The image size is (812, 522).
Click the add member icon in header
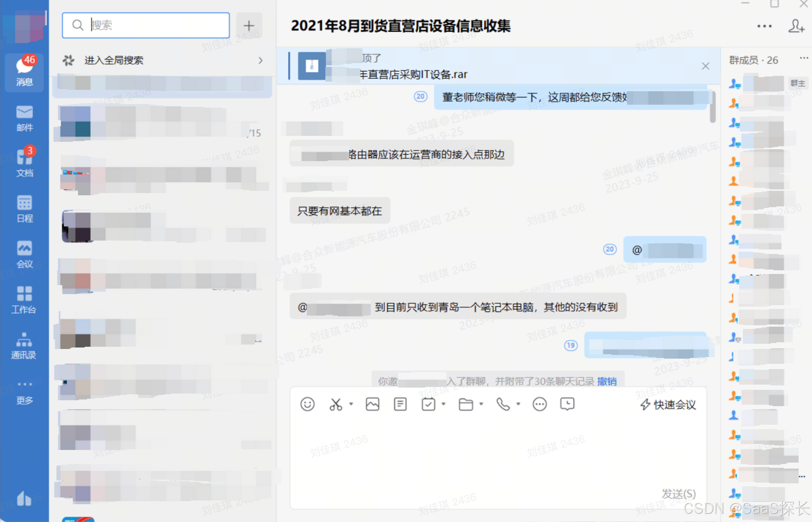click(796, 26)
